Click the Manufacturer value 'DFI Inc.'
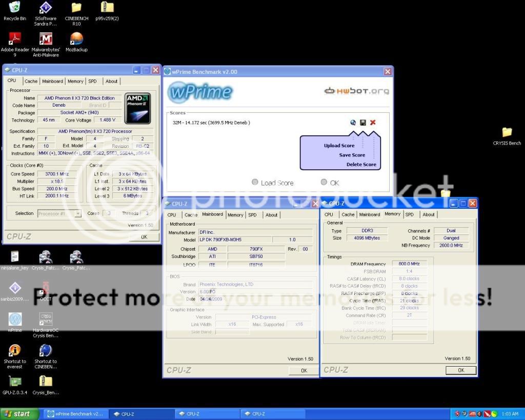525x420 pixels. (255, 232)
